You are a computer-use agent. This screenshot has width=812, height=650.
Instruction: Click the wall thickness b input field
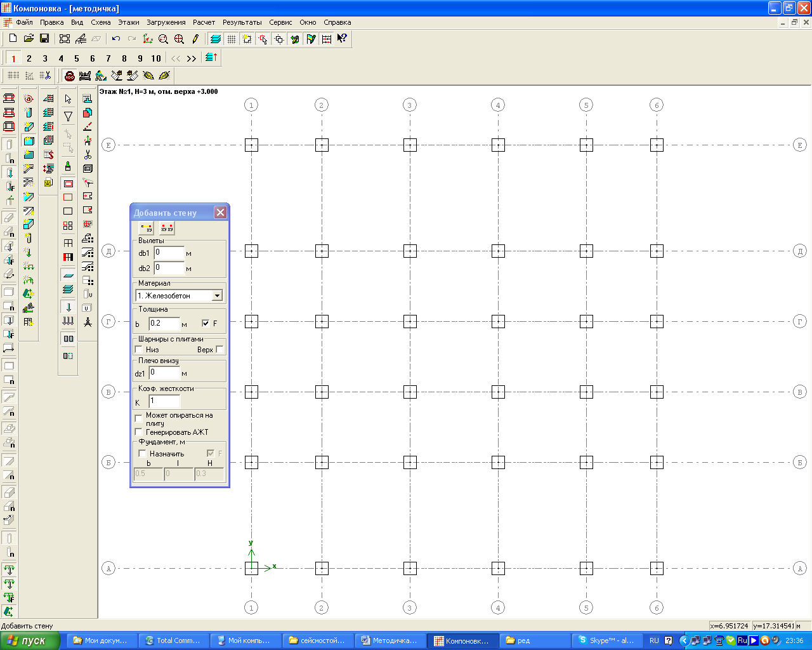tap(164, 324)
